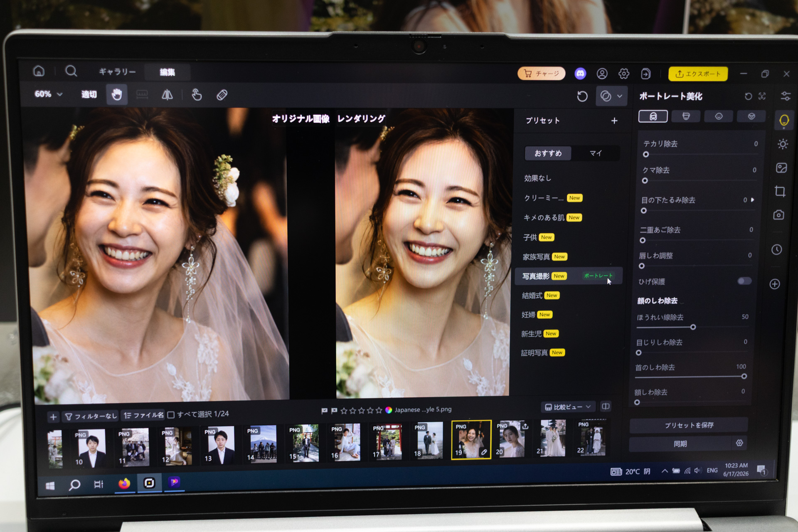The image size is (798, 532).
Task: Open Firefox from the Windows taskbar
Action: tap(124, 483)
